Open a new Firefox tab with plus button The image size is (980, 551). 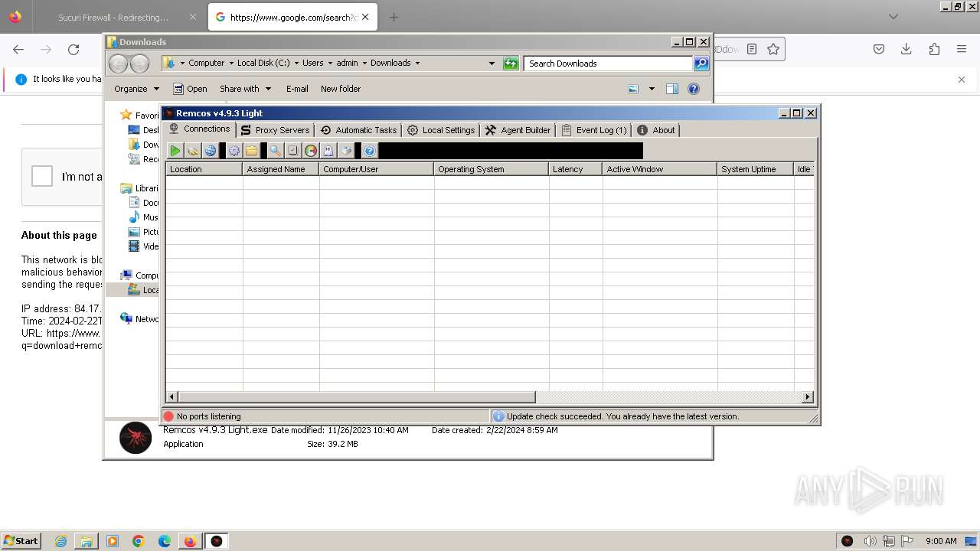(x=394, y=17)
